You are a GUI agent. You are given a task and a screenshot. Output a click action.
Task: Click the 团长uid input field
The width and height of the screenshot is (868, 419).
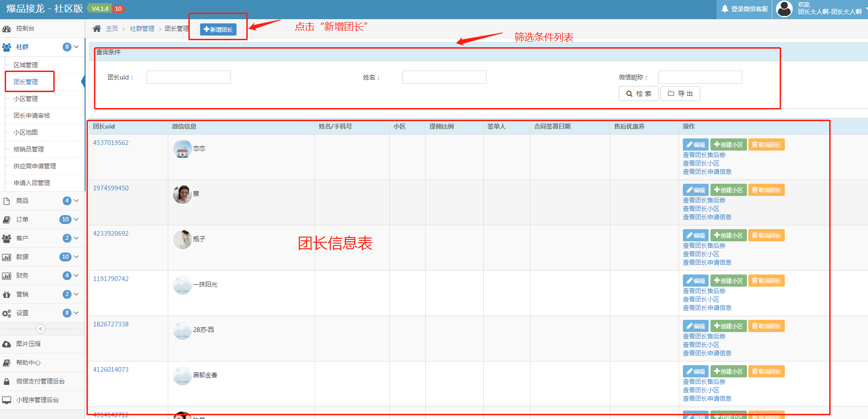[189, 77]
